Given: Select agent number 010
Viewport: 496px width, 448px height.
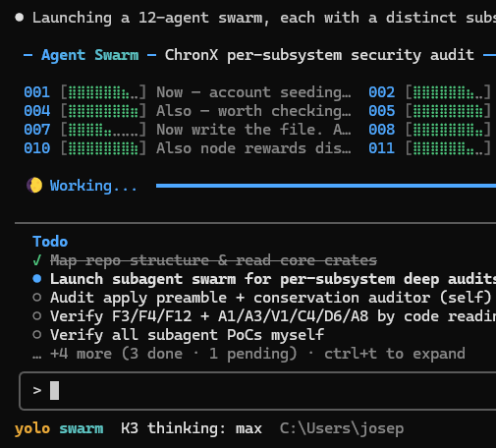Looking at the screenshot, I should 37,148.
